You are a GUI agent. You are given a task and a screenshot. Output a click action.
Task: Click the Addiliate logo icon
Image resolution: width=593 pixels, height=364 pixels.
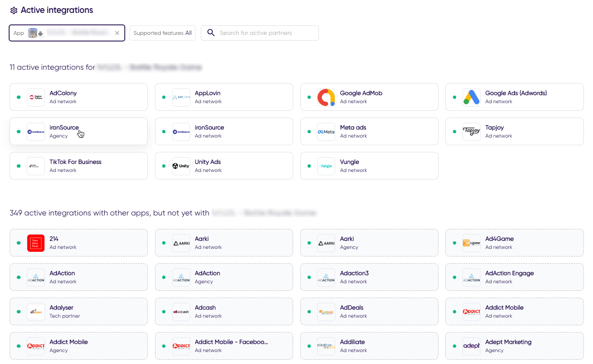(x=326, y=346)
